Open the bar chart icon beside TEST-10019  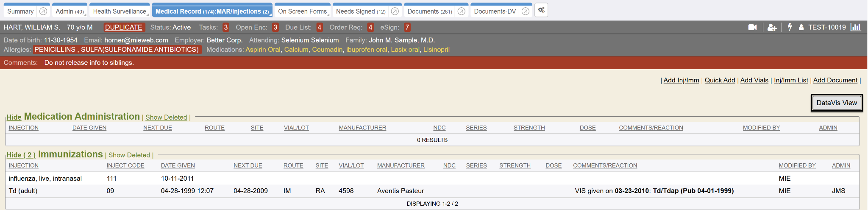(x=856, y=27)
